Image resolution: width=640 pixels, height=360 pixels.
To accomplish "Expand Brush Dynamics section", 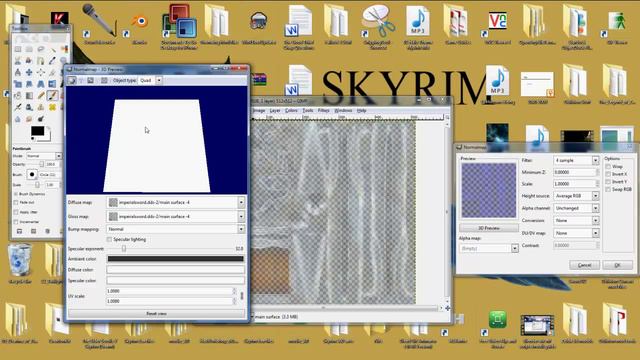I will point(16,194).
